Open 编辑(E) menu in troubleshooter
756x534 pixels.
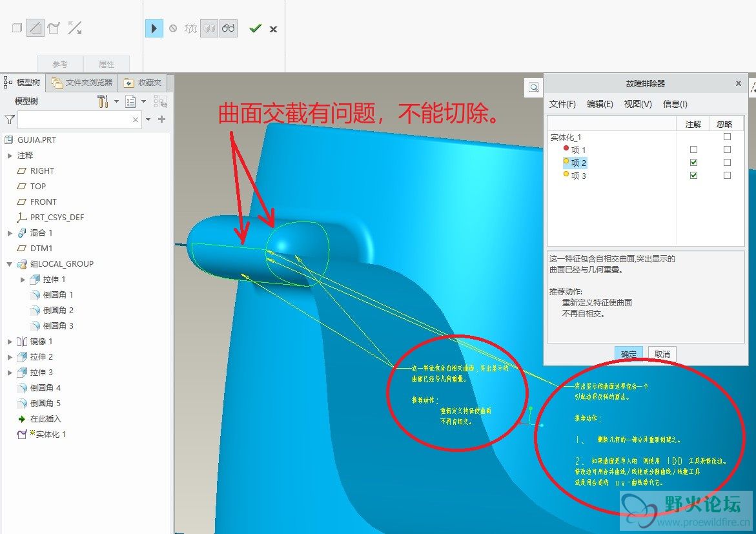click(x=600, y=104)
